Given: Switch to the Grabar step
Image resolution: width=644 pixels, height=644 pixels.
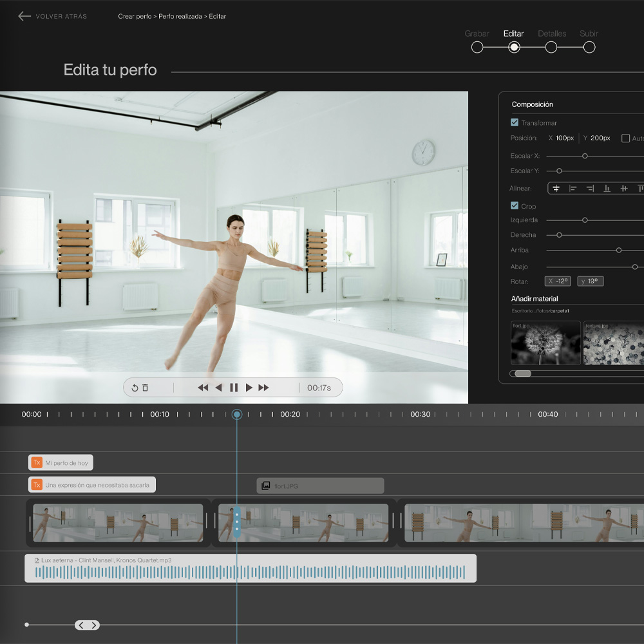Looking at the screenshot, I should click(x=477, y=33).
